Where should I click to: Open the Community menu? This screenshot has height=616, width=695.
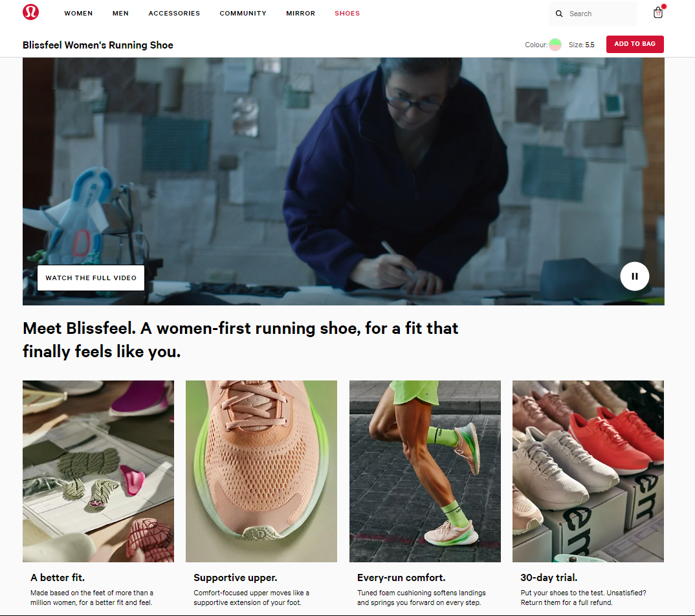point(243,14)
